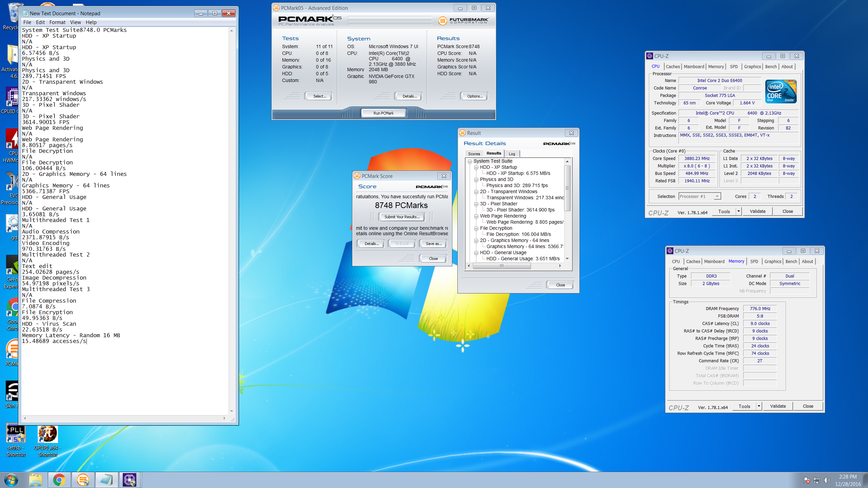Open Notepad Format menu

point(57,22)
